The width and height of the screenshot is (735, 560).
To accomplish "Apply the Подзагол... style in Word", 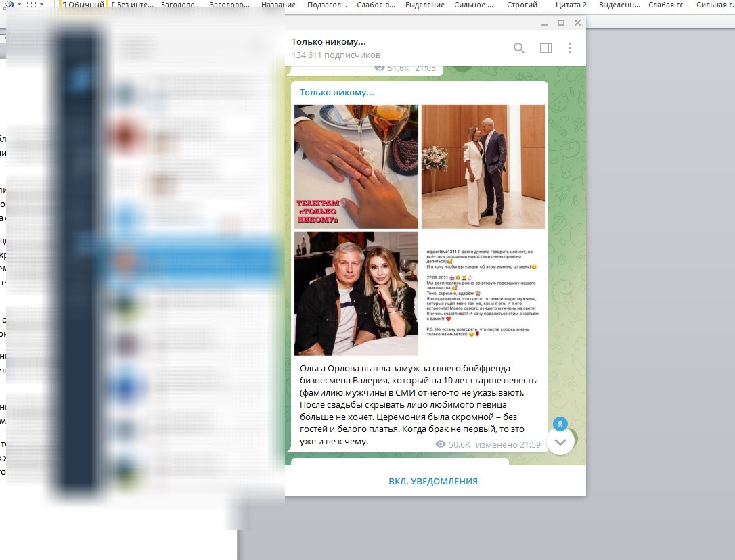I will [327, 5].
